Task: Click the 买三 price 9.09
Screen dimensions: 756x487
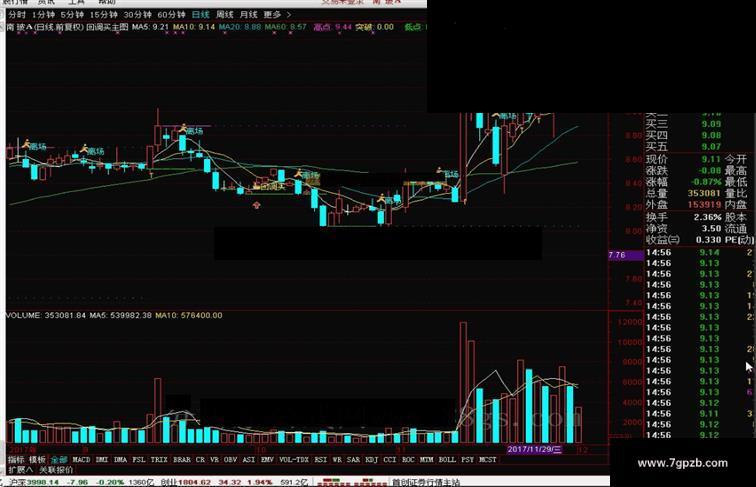Action: click(x=711, y=124)
